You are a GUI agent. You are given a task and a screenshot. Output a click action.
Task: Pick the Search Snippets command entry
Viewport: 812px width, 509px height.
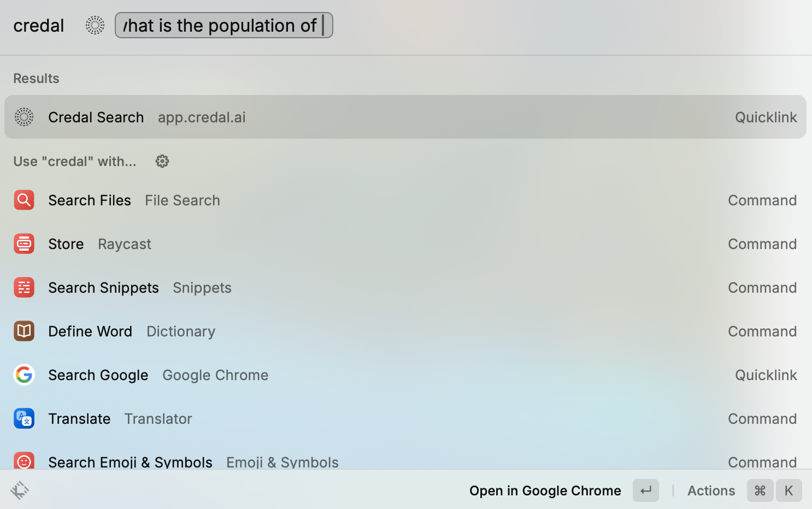[405, 288]
